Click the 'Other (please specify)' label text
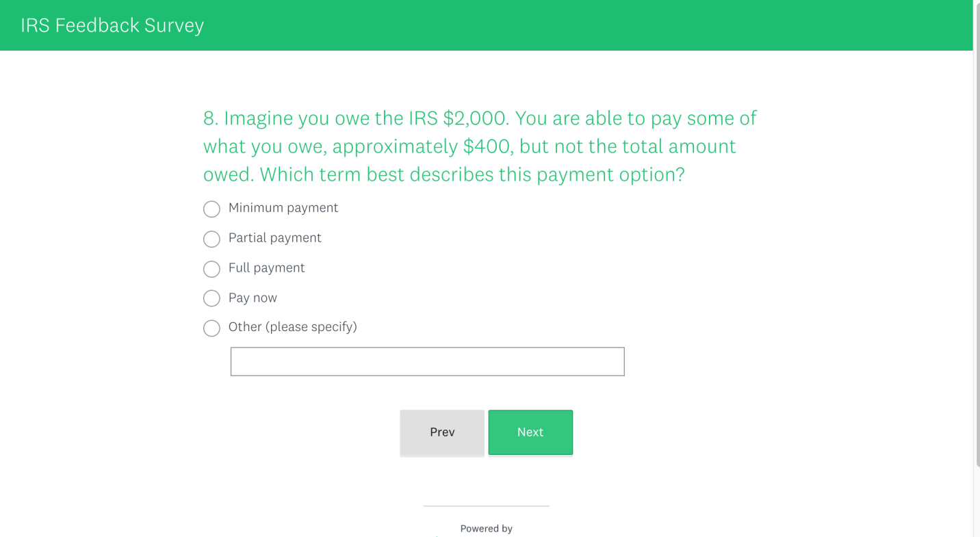Screen dimensions: 980x537 [x=292, y=327]
